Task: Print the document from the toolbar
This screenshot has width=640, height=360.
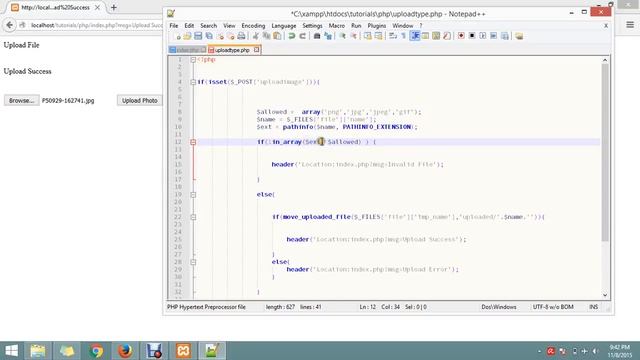Action: (241, 36)
